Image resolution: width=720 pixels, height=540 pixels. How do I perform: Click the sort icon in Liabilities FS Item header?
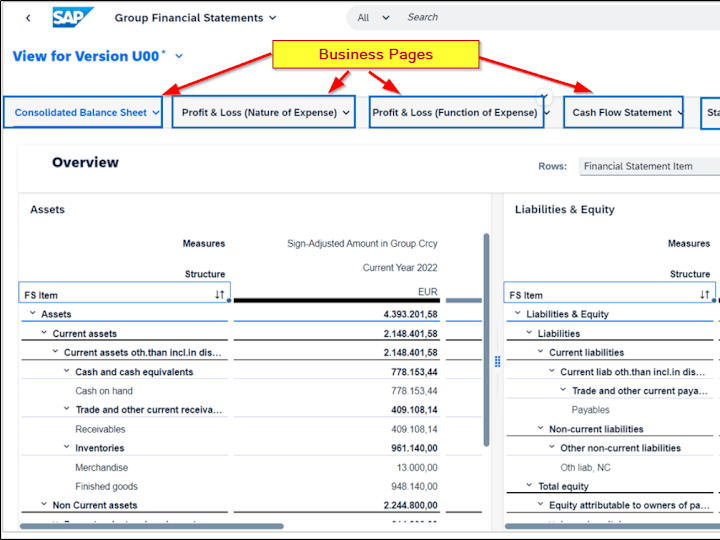click(704, 295)
